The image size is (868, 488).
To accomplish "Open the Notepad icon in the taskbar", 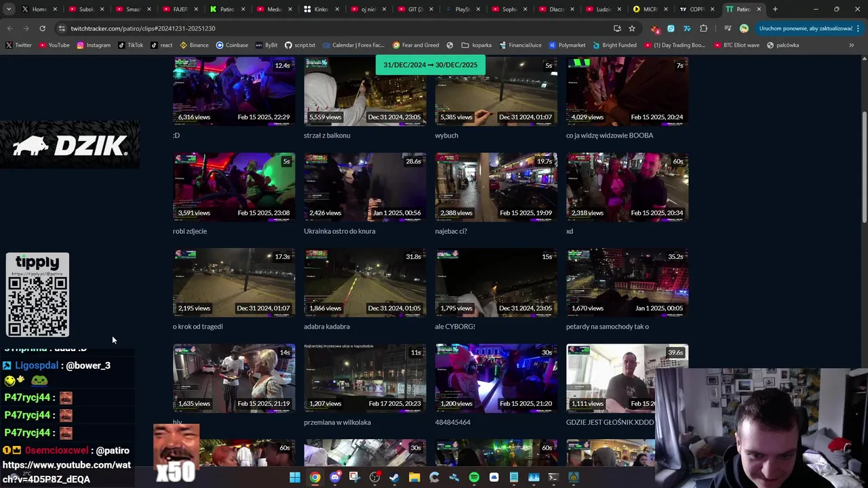I will (x=513, y=477).
